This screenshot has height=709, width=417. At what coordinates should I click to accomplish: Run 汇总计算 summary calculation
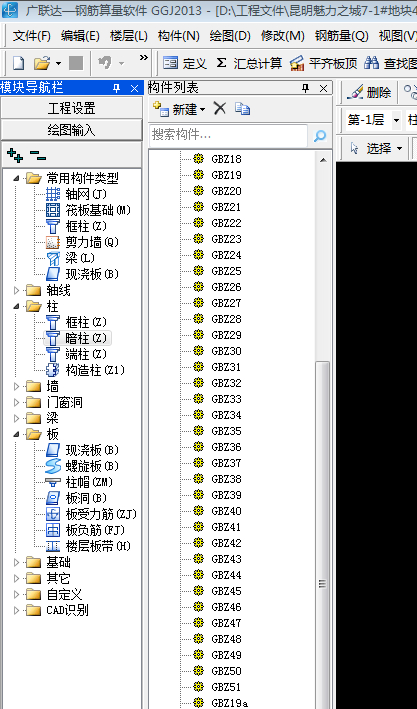[x=249, y=63]
